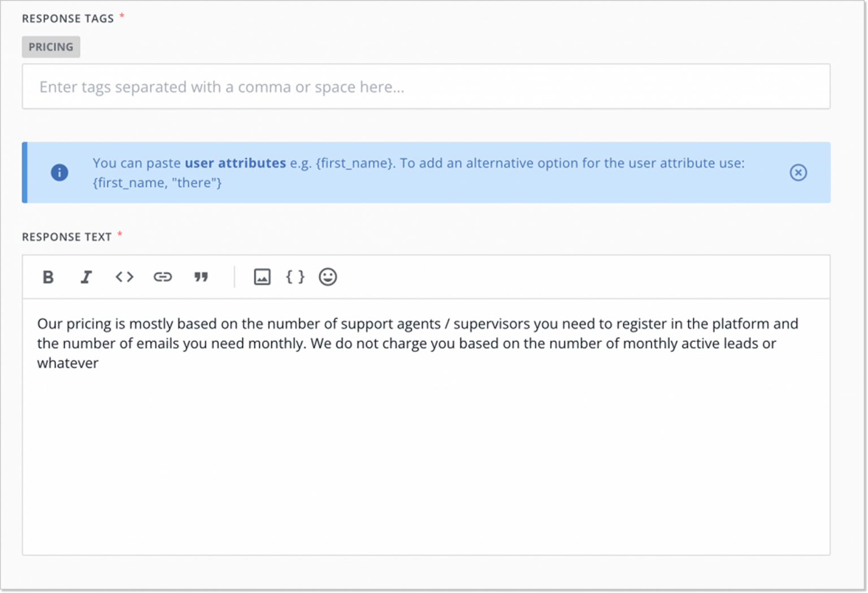Click the blue info circle icon
Screen dimensions: 868x593
coord(59,172)
